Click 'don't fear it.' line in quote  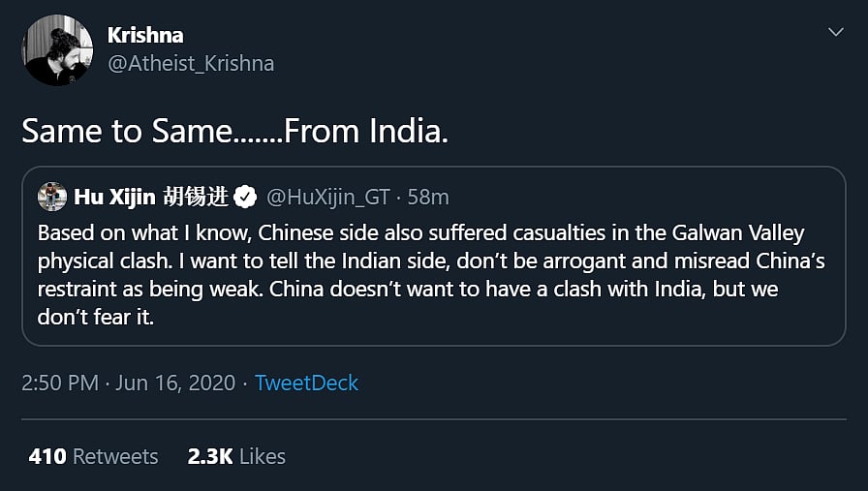[96, 317]
